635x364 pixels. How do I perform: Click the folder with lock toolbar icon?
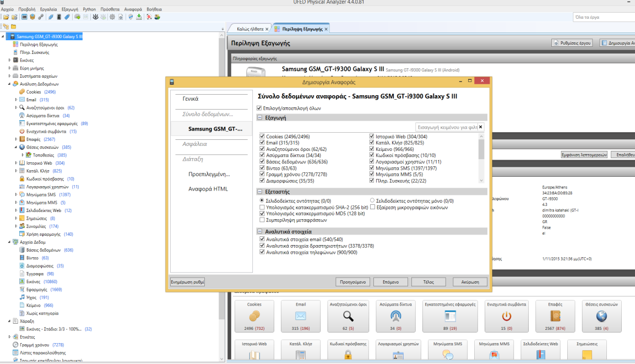coord(14,17)
